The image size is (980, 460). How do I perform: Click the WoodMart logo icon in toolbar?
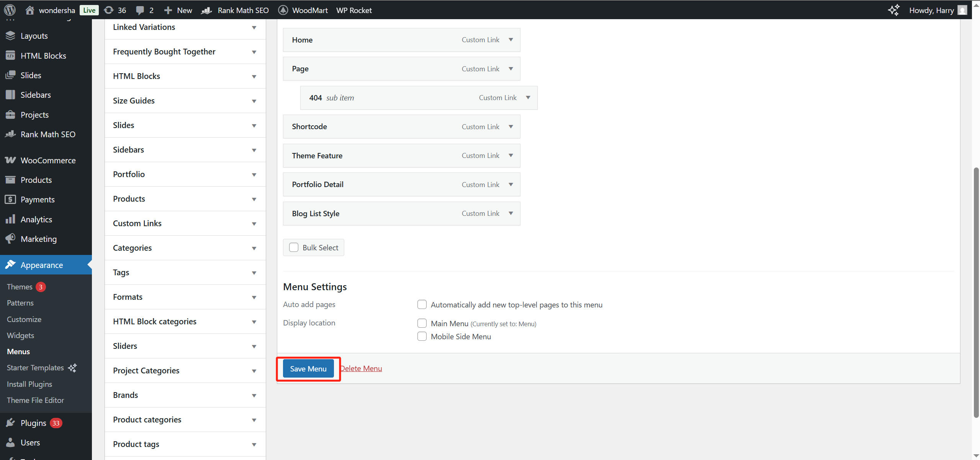pos(283,10)
